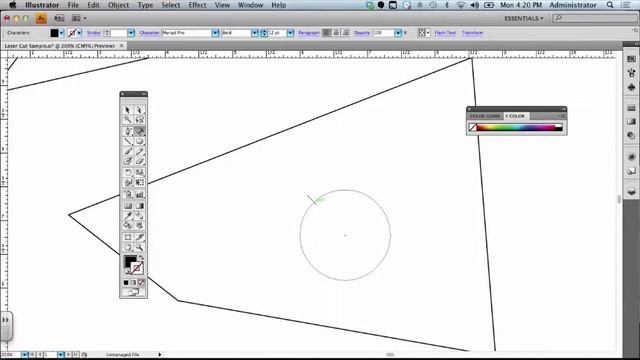Click the Stroke link in control bar
The height and width of the screenshot is (360, 640).
point(94,33)
